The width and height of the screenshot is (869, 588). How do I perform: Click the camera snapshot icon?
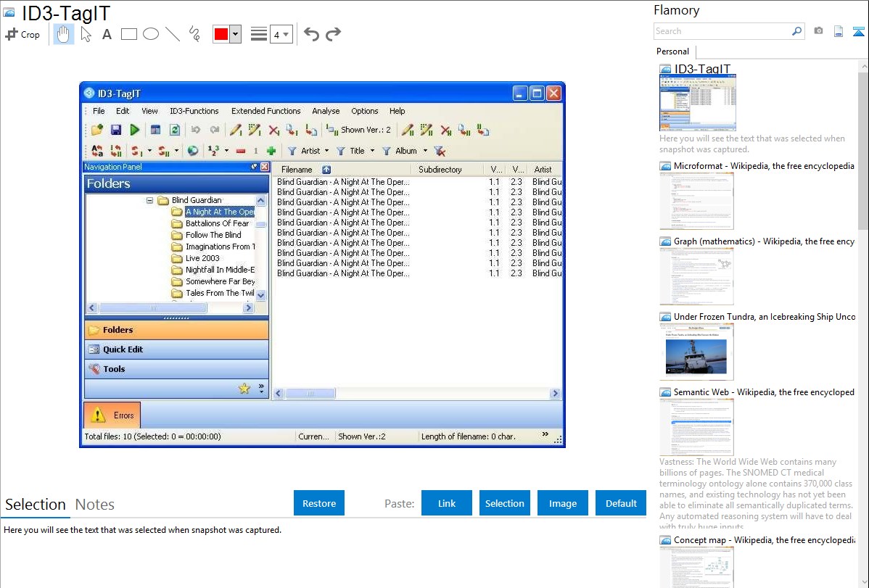[818, 31]
